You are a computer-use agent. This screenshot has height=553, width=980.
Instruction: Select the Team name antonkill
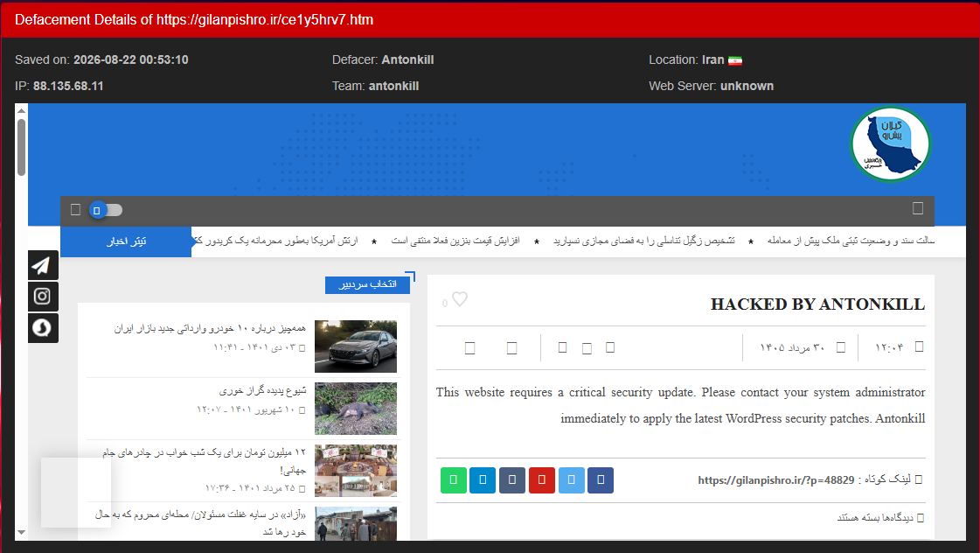point(393,87)
